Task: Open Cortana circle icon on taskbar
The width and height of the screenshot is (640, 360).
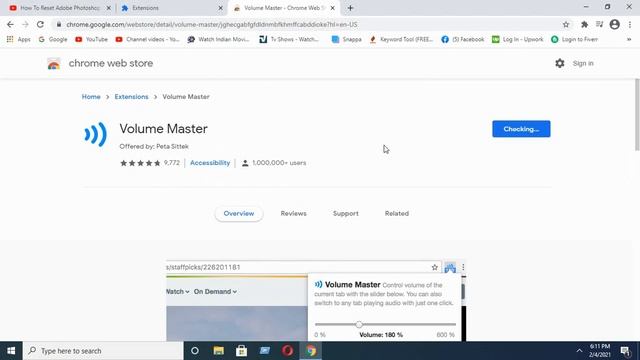Action: click(195, 351)
